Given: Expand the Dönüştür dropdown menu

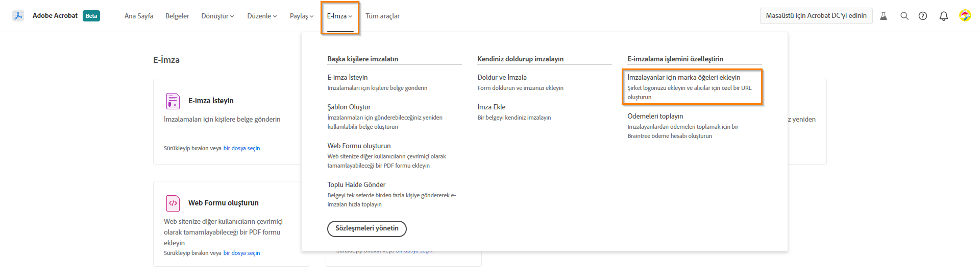Looking at the screenshot, I should pyautogui.click(x=217, y=16).
